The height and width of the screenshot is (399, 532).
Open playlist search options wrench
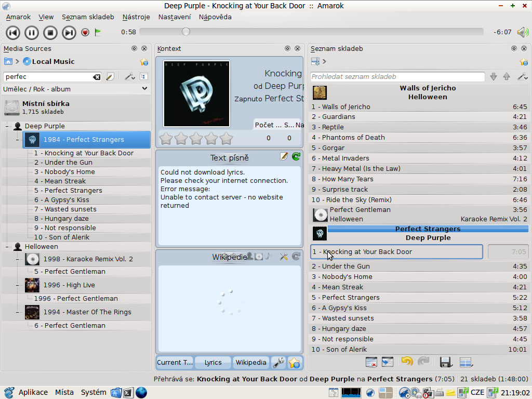(522, 77)
